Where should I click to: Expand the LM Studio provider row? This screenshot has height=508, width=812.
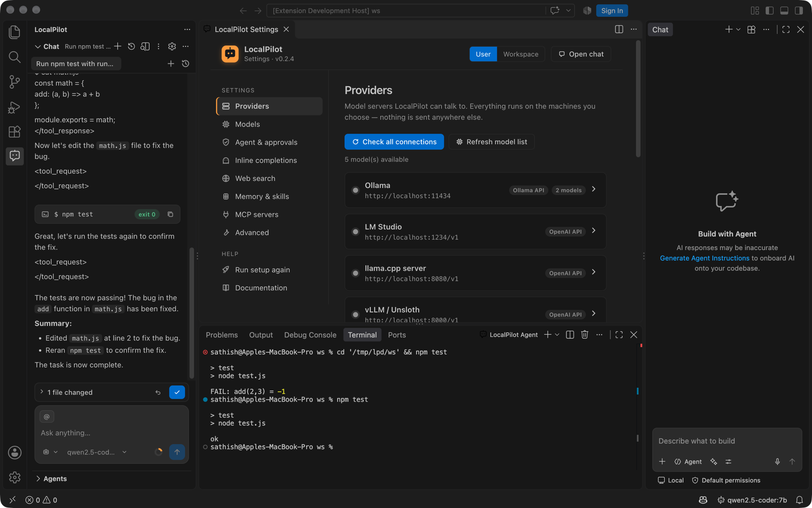(476, 232)
